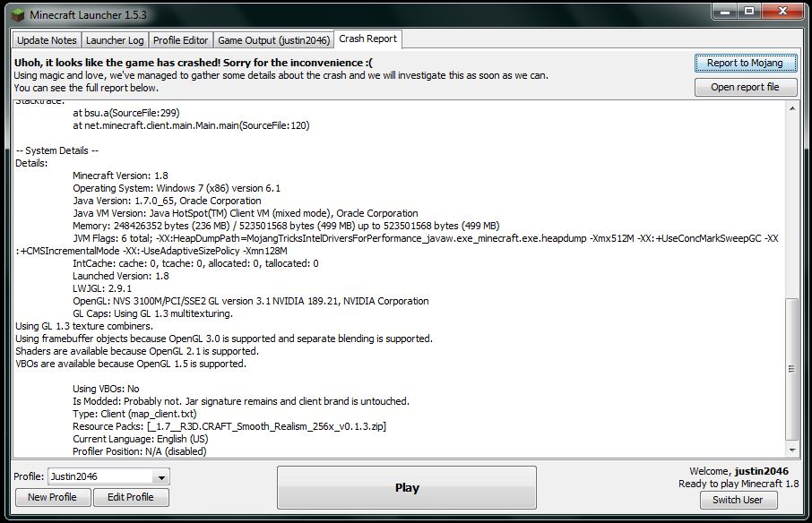Click the 'Welcome, justin2046' text
Viewport: 812px width, 523px height.
tap(739, 471)
